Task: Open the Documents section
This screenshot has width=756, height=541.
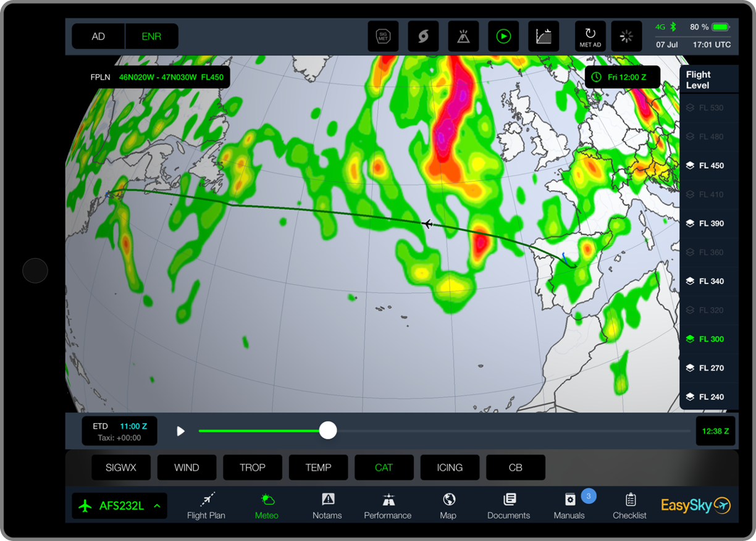Action: 509,505
